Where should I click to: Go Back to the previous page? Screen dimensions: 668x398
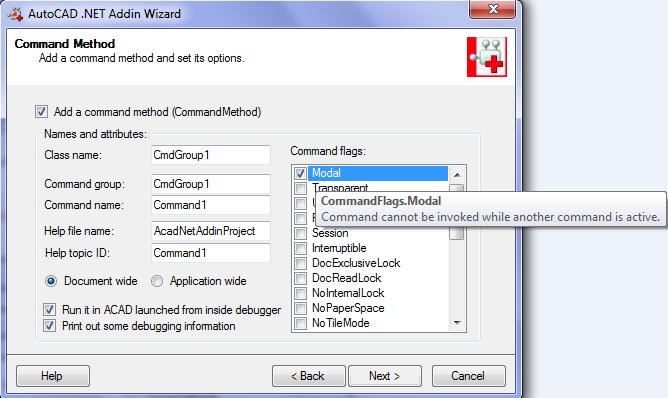click(308, 376)
